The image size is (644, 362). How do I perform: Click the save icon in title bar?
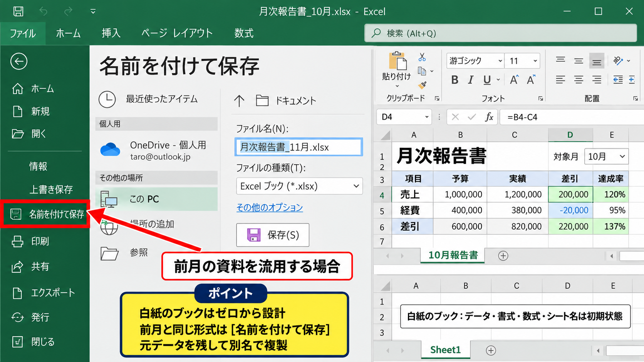pyautogui.click(x=18, y=11)
